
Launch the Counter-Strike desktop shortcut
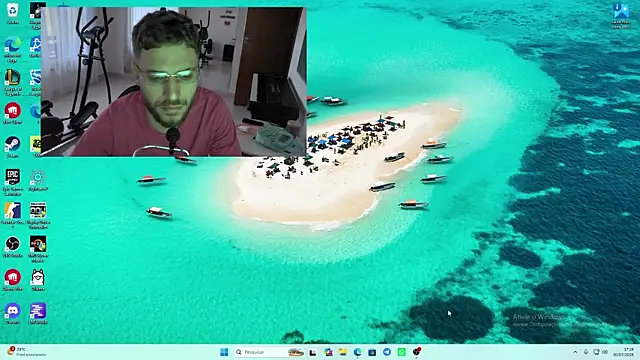pos(13,214)
